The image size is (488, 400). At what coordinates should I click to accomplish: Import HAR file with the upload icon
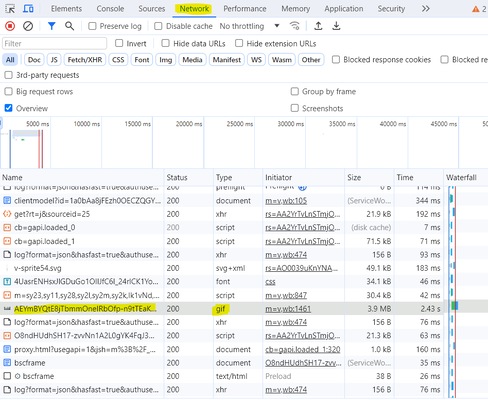point(318,26)
